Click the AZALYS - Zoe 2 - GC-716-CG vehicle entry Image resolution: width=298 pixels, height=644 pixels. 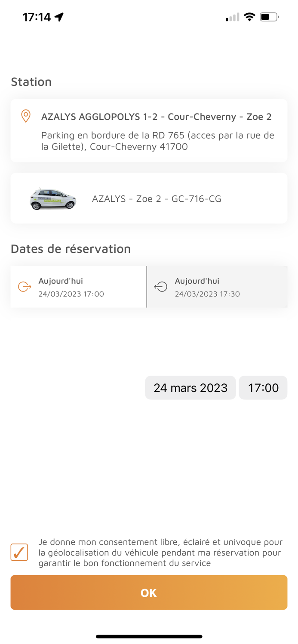coord(157,198)
